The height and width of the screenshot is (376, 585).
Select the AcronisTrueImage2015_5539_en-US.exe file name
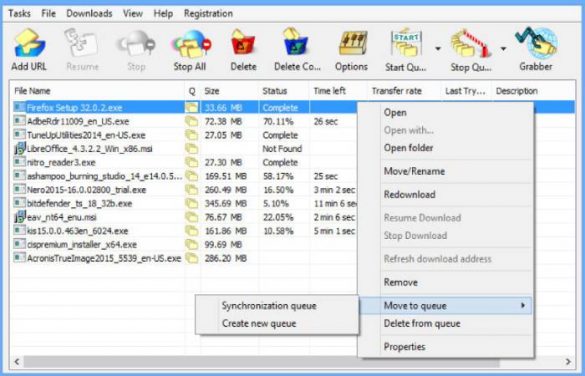click(x=104, y=258)
